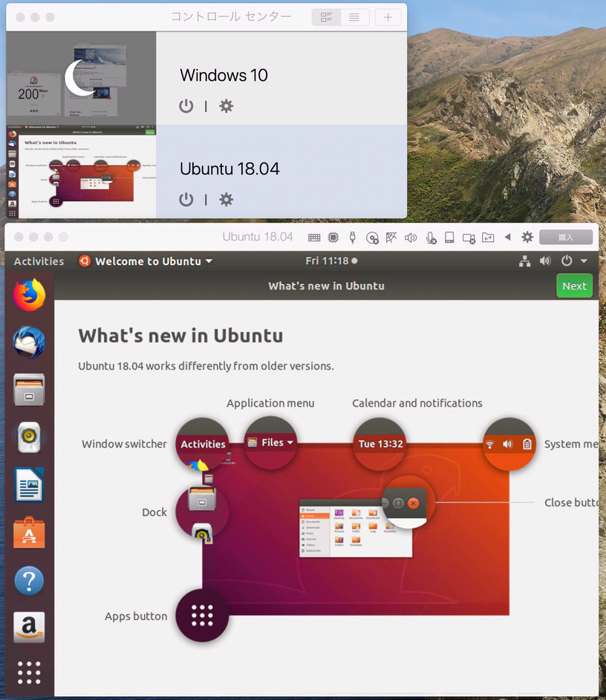
Task: Open Firefox from the Ubuntu dock
Action: tap(29, 295)
